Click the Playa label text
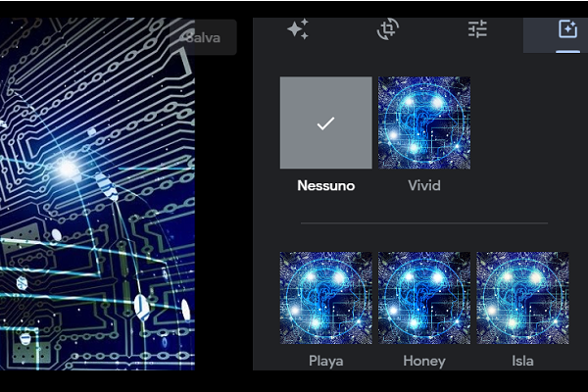Screen dimensions: 588x392 click(x=326, y=361)
